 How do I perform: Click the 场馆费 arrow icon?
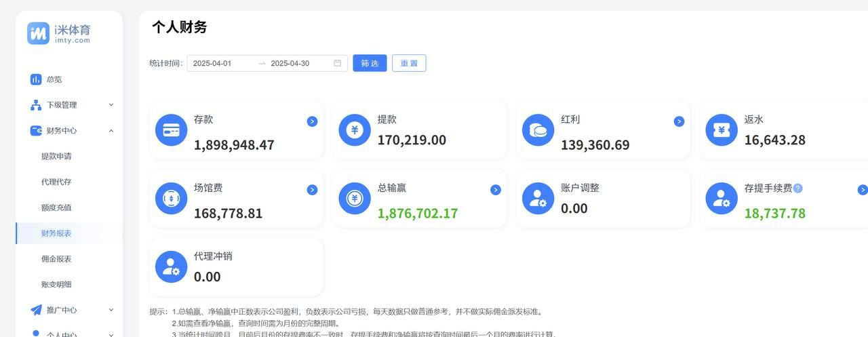[312, 190]
